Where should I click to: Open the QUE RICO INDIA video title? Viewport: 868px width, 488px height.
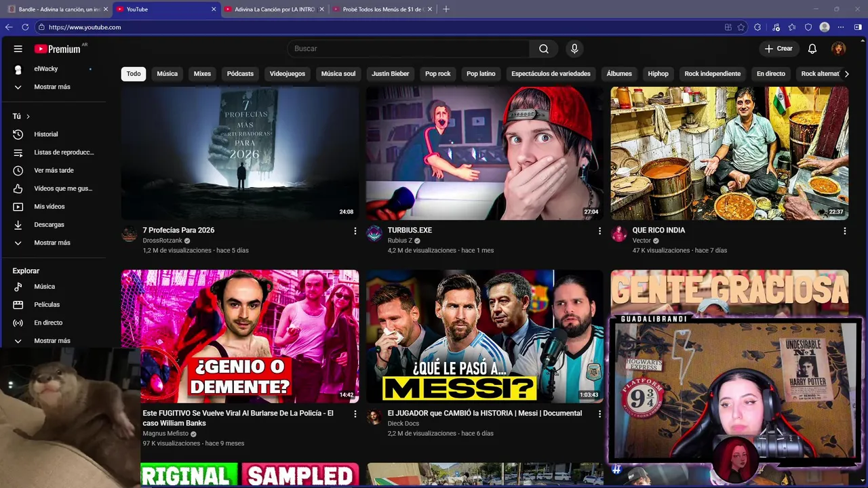(658, 230)
